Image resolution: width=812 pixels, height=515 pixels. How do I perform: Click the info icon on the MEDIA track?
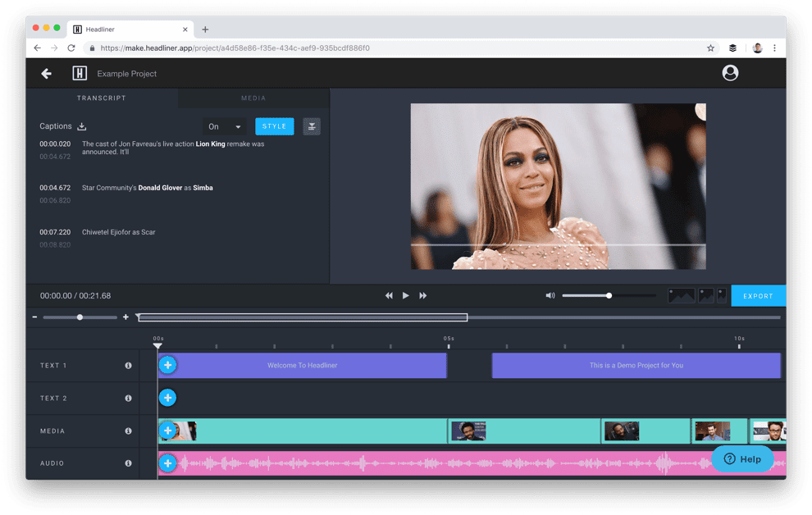pyautogui.click(x=128, y=431)
